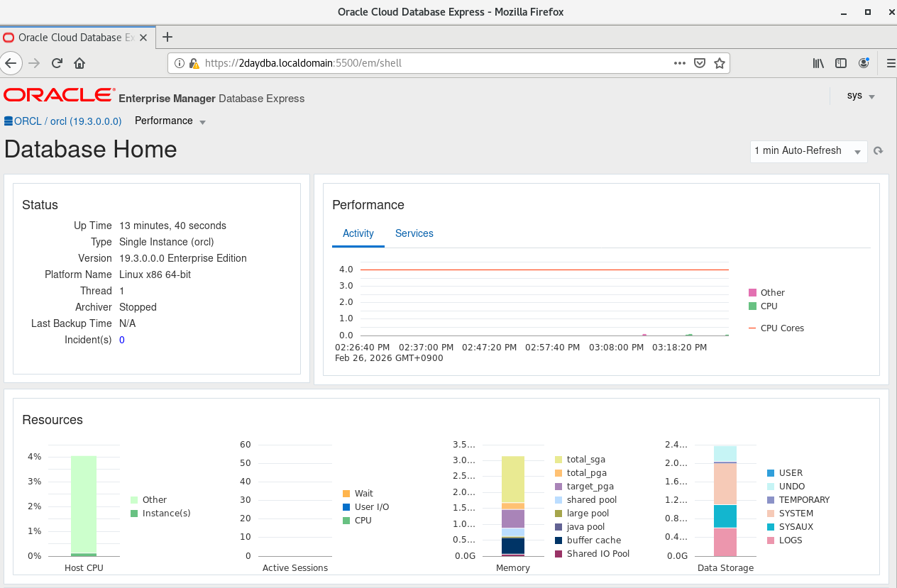Bookmark this page with the star icon
Screen dimensions: 897x588
(720, 63)
